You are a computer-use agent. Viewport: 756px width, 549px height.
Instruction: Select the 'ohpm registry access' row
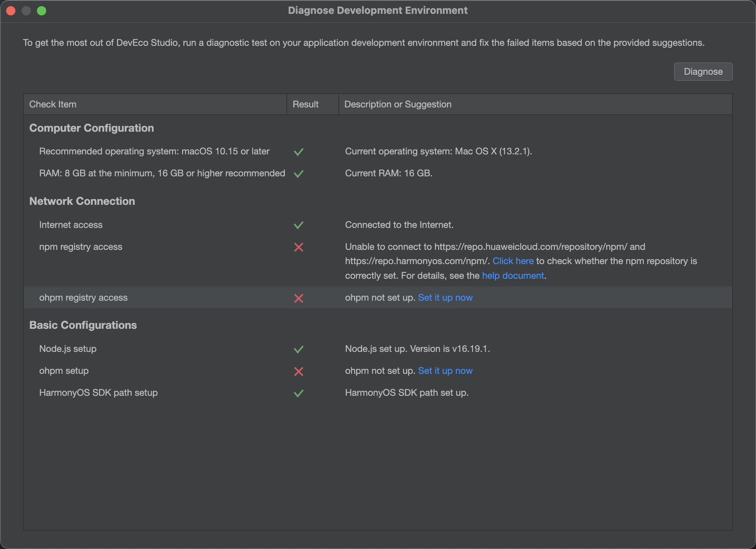(378, 298)
